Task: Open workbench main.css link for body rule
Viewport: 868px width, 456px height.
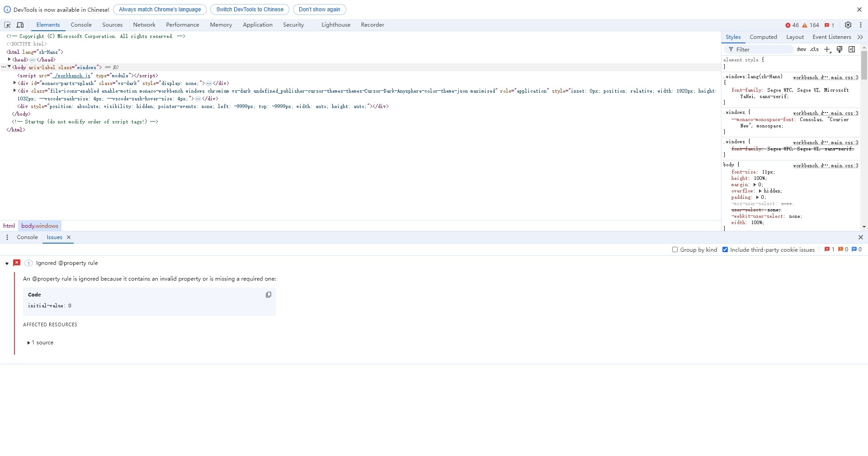Action: [826, 165]
